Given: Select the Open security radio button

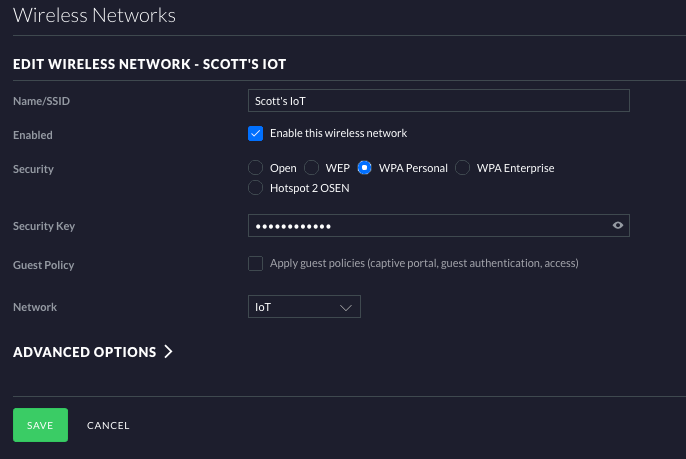Looking at the screenshot, I should 256,168.
